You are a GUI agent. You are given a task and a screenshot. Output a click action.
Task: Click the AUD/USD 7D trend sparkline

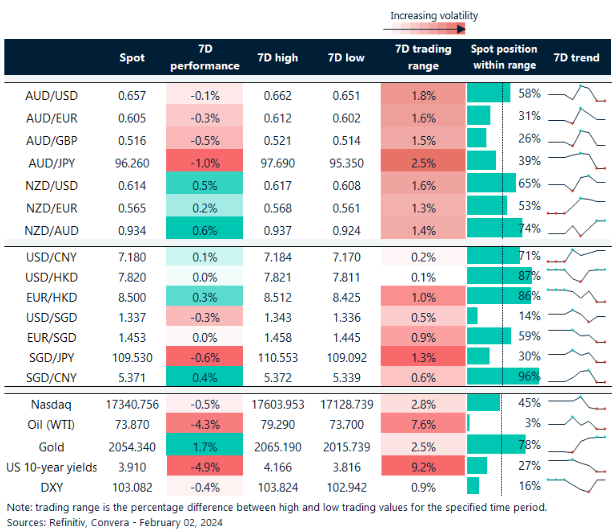577,94
